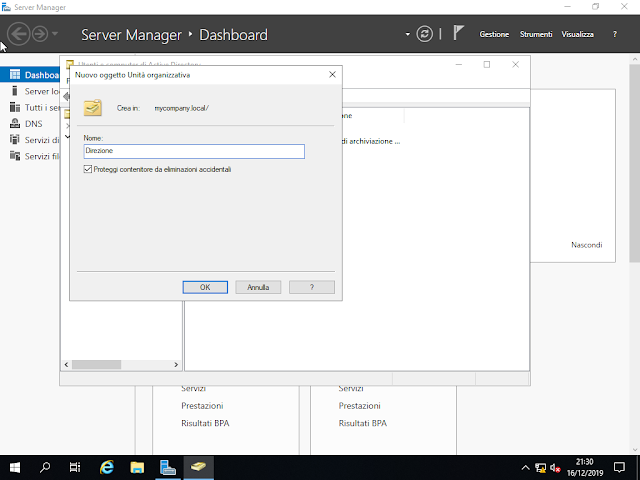Click right scroll arrow in AD tree pane
The width and height of the screenshot is (640, 480).
click(x=176, y=364)
